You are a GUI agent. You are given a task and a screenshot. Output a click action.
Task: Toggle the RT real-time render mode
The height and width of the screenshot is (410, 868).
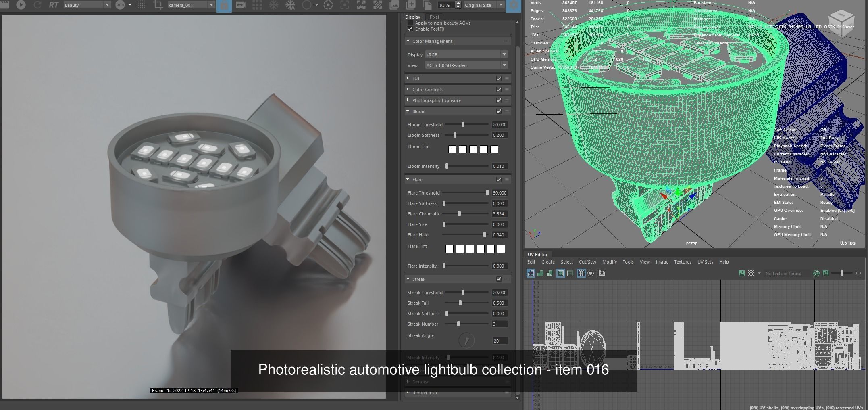(54, 5)
